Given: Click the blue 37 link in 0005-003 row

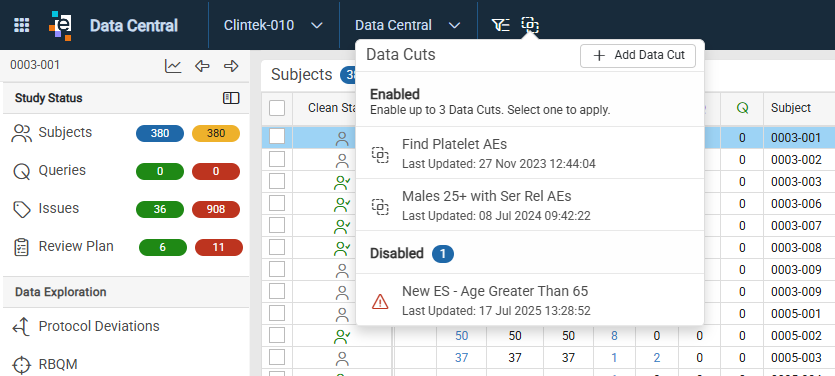Looking at the screenshot, I should click(x=462, y=358).
